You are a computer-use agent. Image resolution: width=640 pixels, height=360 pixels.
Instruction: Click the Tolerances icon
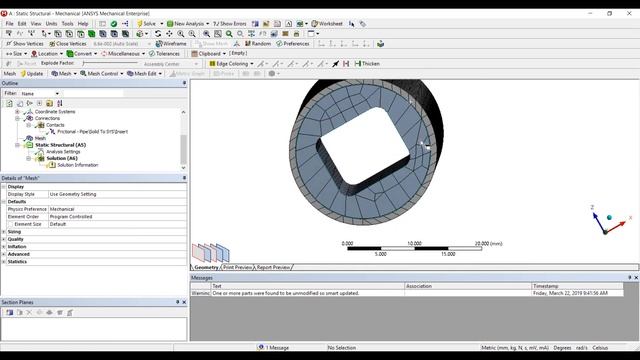[151, 53]
